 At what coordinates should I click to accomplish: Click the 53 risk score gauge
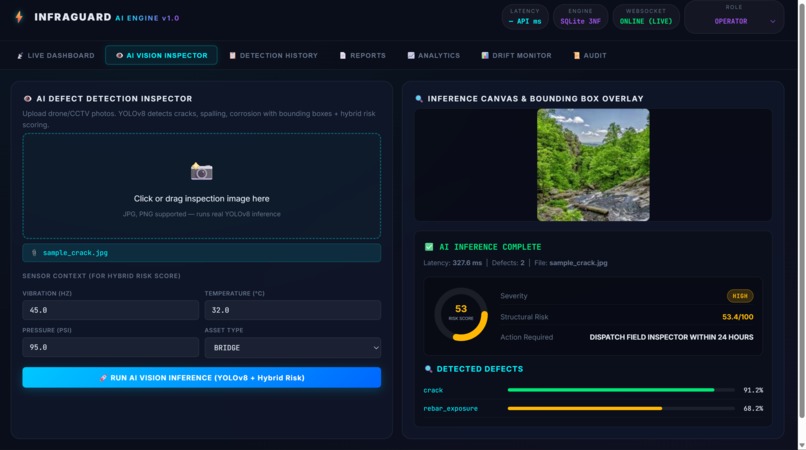point(461,314)
